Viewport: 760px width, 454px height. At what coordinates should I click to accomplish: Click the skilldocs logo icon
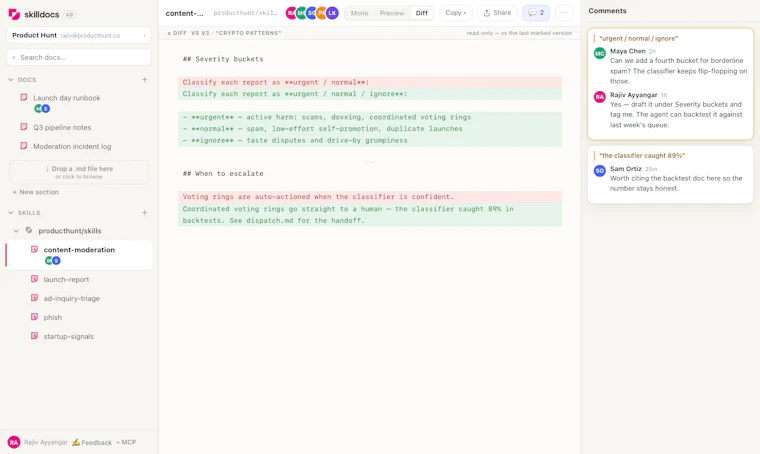(14, 14)
